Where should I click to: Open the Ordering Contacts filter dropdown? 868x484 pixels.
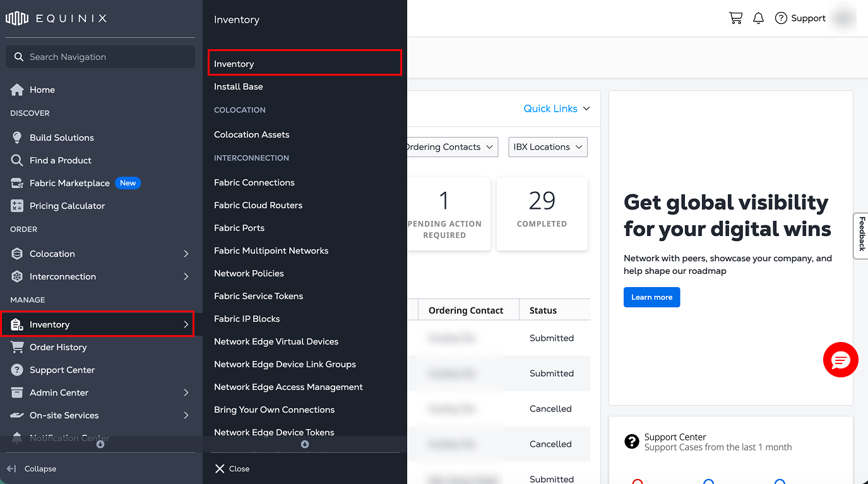click(453, 147)
